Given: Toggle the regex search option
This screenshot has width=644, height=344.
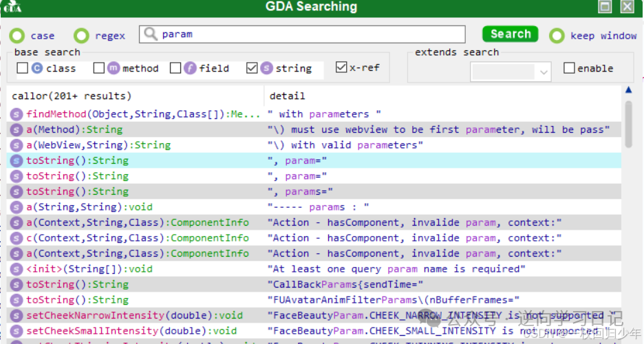Looking at the screenshot, I should pos(81,36).
